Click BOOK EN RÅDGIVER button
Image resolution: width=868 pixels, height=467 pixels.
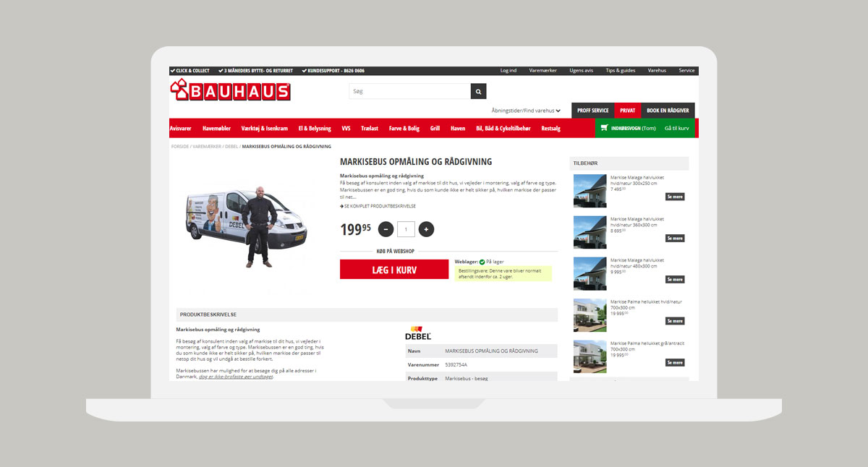tap(668, 111)
